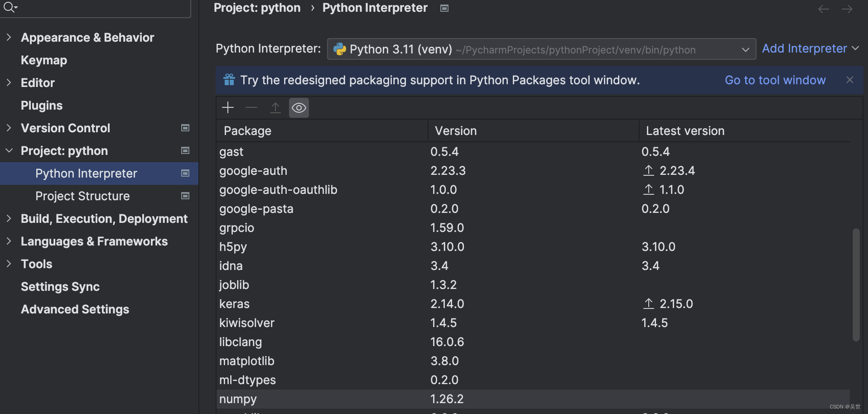
Task: Collapse the Project: python section
Action: 9,150
